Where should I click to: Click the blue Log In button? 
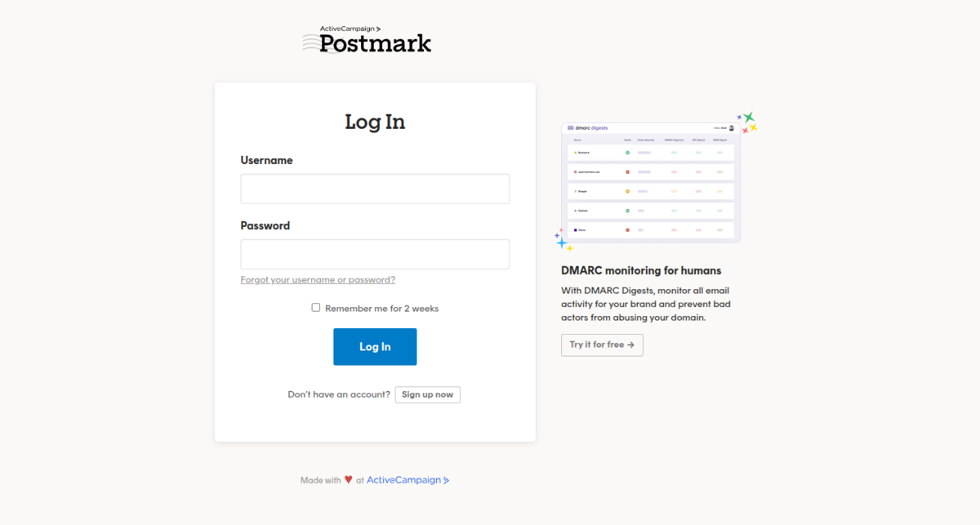375,347
